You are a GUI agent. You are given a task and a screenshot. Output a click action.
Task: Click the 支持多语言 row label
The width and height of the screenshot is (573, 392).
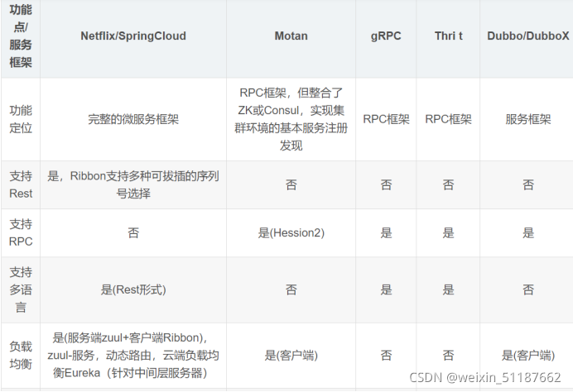click(21, 289)
